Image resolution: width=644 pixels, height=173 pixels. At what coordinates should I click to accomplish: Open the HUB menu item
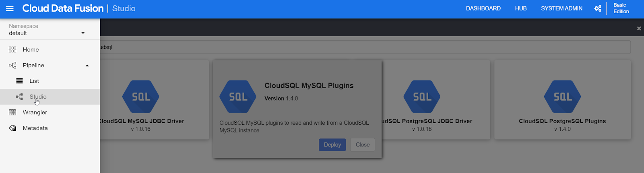pos(521,8)
